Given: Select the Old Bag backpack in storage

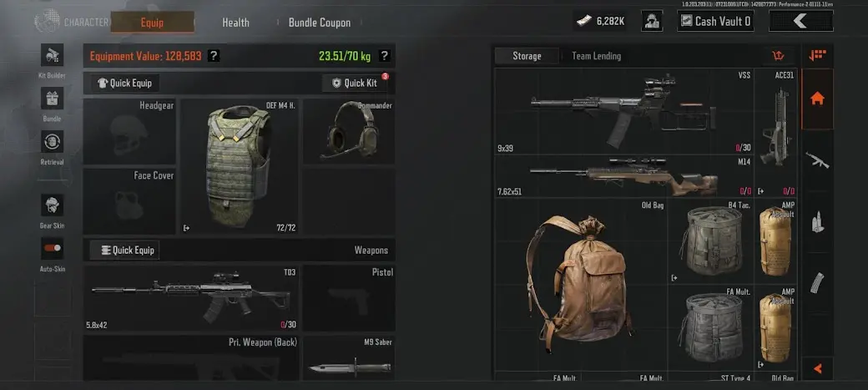Looking at the screenshot, I should pyautogui.click(x=579, y=285).
